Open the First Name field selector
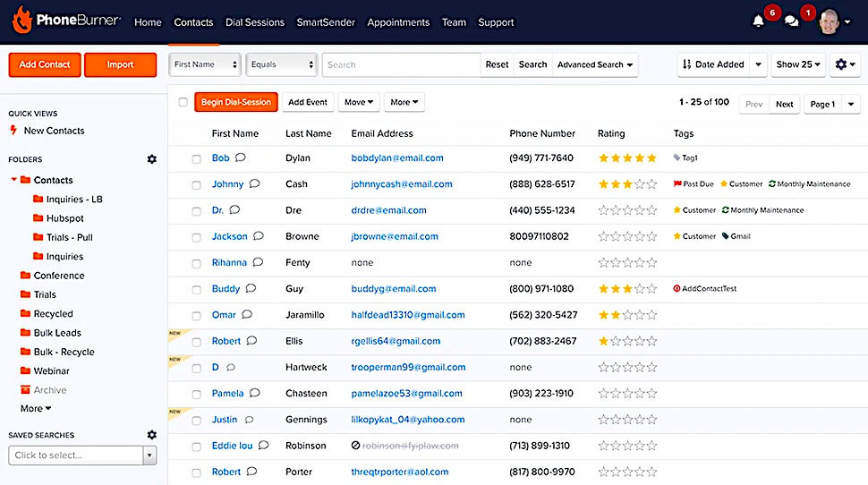Screen dimensions: 868x485 pyautogui.click(x=205, y=64)
